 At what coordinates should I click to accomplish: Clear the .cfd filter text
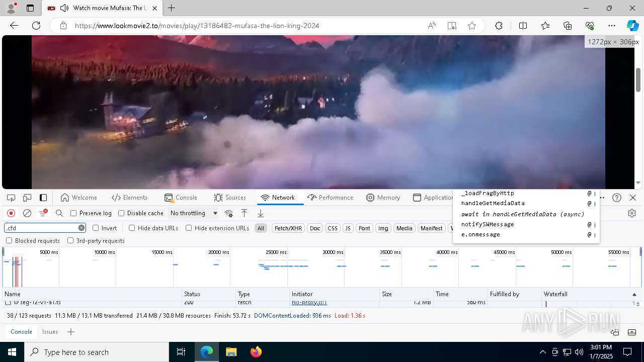[82, 228]
